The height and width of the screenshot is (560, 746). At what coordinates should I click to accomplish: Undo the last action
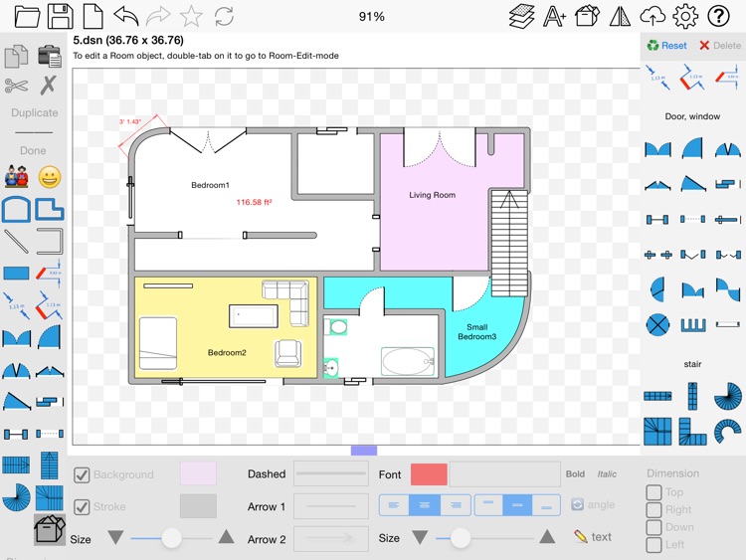[x=126, y=16]
